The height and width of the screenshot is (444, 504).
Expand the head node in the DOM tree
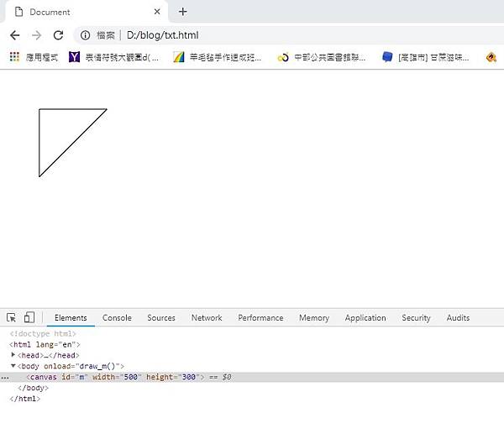pos(13,355)
